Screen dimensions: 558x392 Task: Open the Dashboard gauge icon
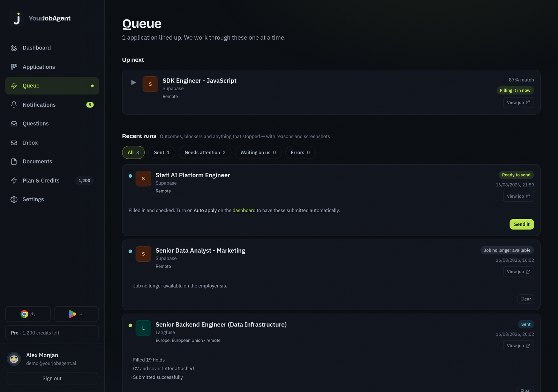14,48
